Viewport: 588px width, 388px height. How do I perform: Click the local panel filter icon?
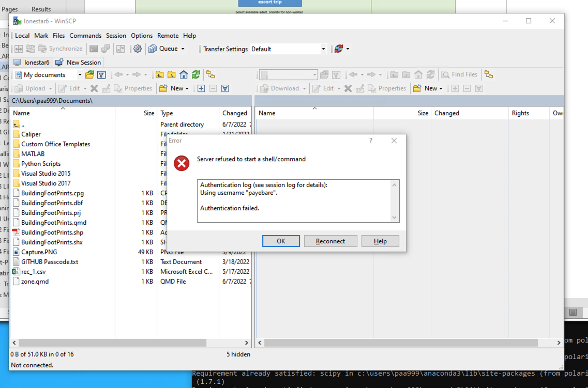coord(102,75)
